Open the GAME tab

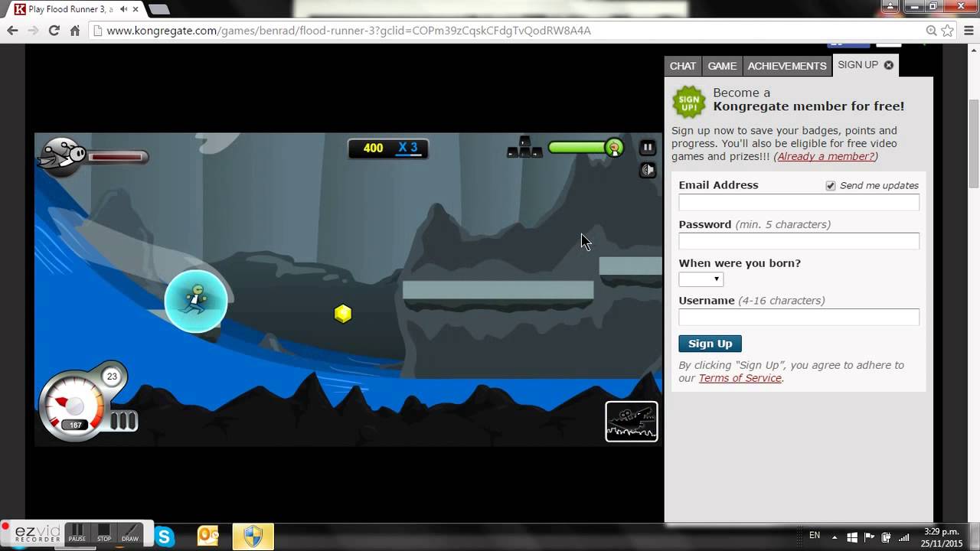pos(722,66)
